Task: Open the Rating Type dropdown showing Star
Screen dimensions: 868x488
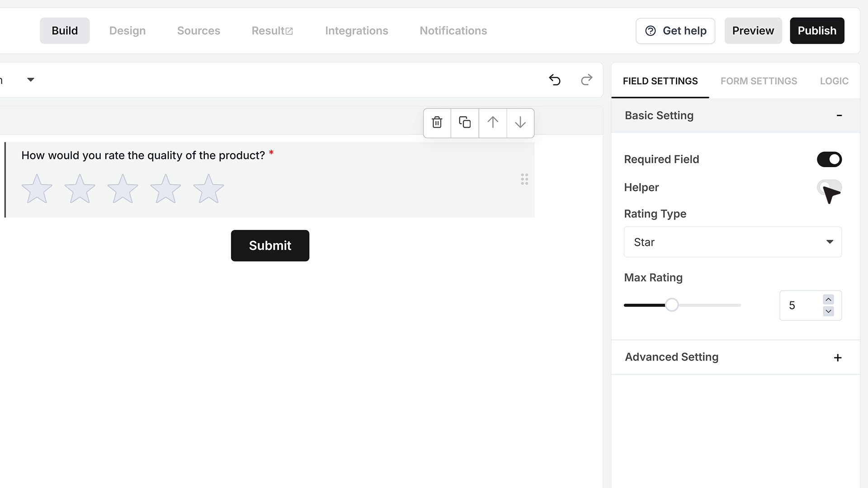Action: [732, 242]
